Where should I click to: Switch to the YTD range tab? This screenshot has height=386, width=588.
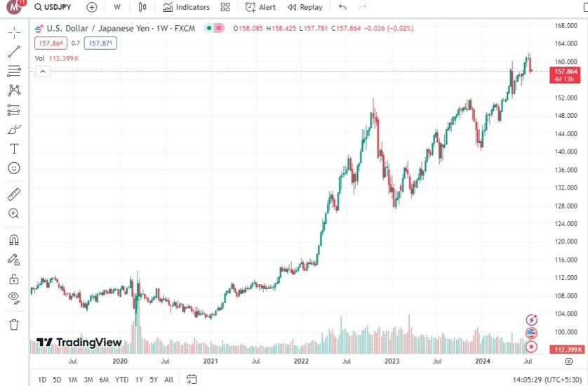[x=122, y=380]
